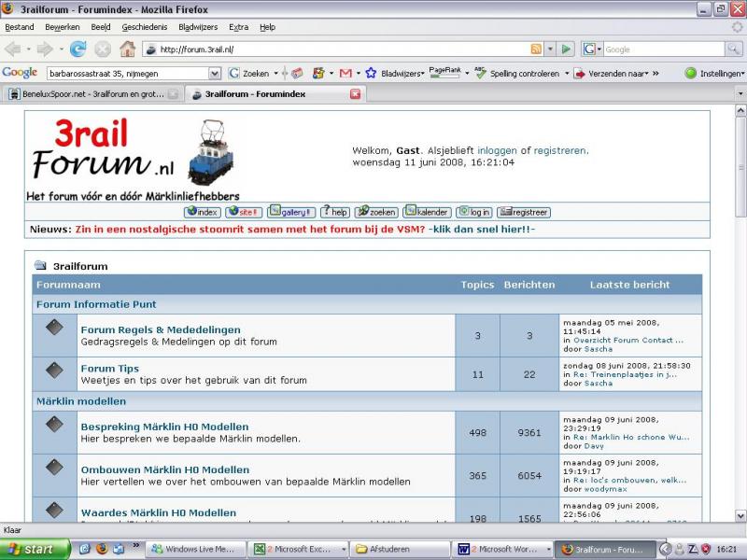Viewport: 747px width, 560px height.
Task: Close the 3railforum Forumindex tab
Action: pos(355,94)
